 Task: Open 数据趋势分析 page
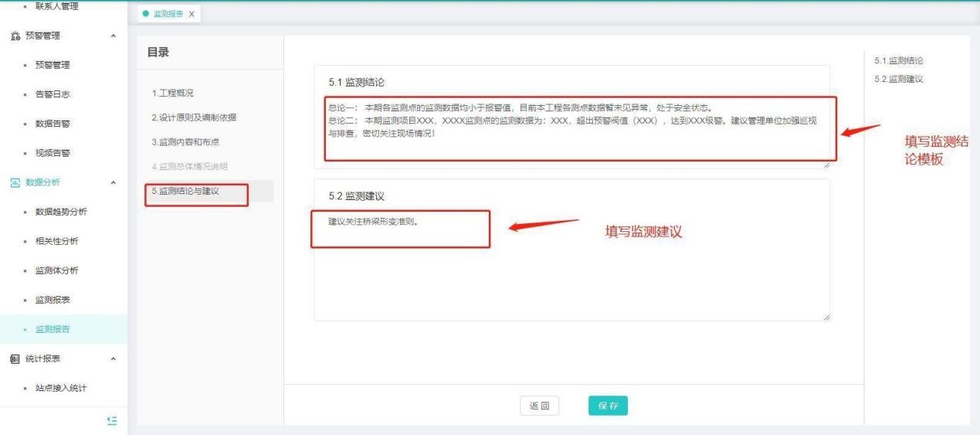point(61,212)
